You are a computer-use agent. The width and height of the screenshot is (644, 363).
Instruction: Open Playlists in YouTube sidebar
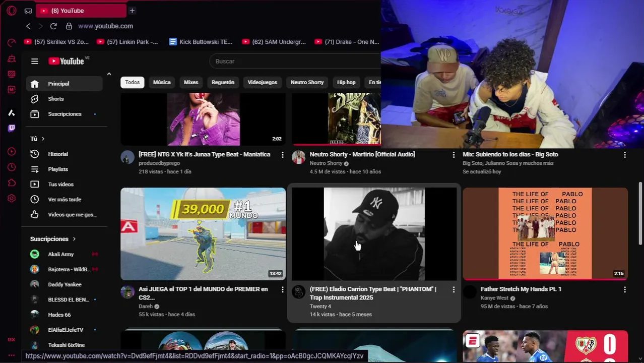coord(64,169)
